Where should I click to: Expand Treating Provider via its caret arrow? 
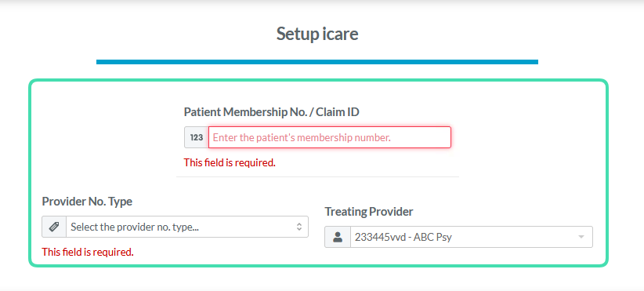[x=581, y=237]
